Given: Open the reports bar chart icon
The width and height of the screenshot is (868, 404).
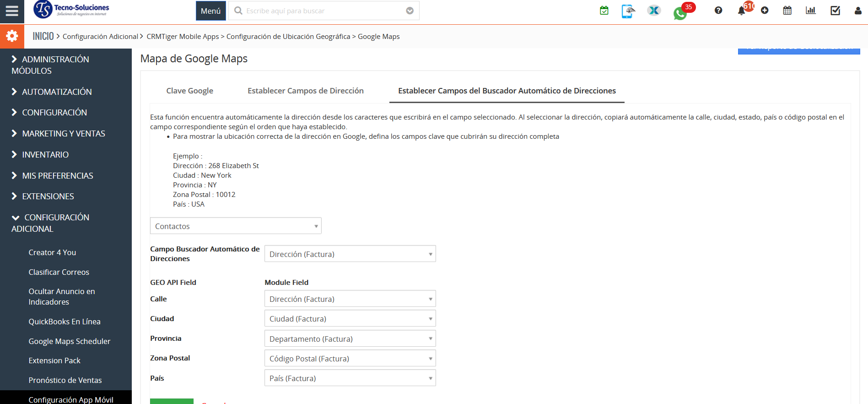Looking at the screenshot, I should [811, 11].
